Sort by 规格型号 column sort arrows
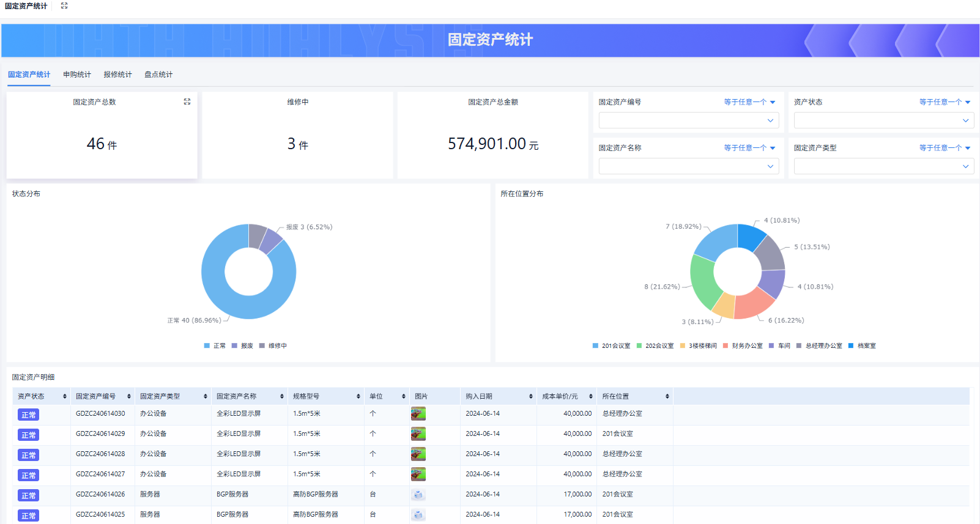Screen dimensions: 980x524 (x=358, y=396)
